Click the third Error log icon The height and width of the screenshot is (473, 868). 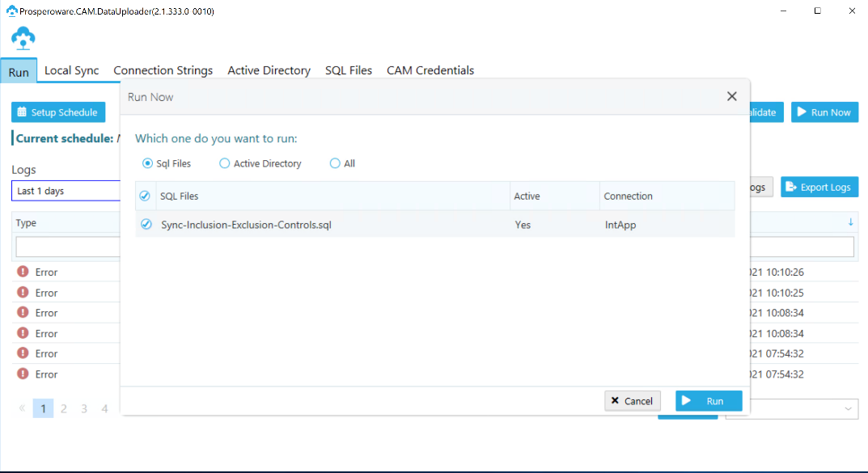click(23, 313)
